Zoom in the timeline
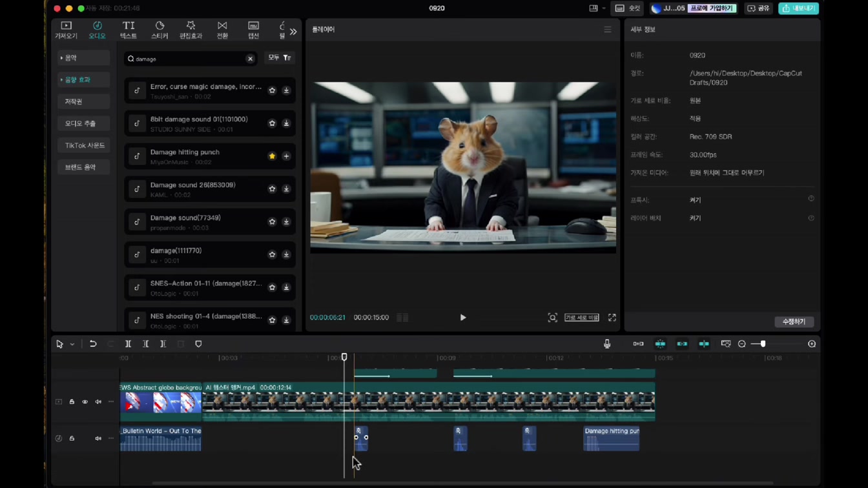 (812, 344)
